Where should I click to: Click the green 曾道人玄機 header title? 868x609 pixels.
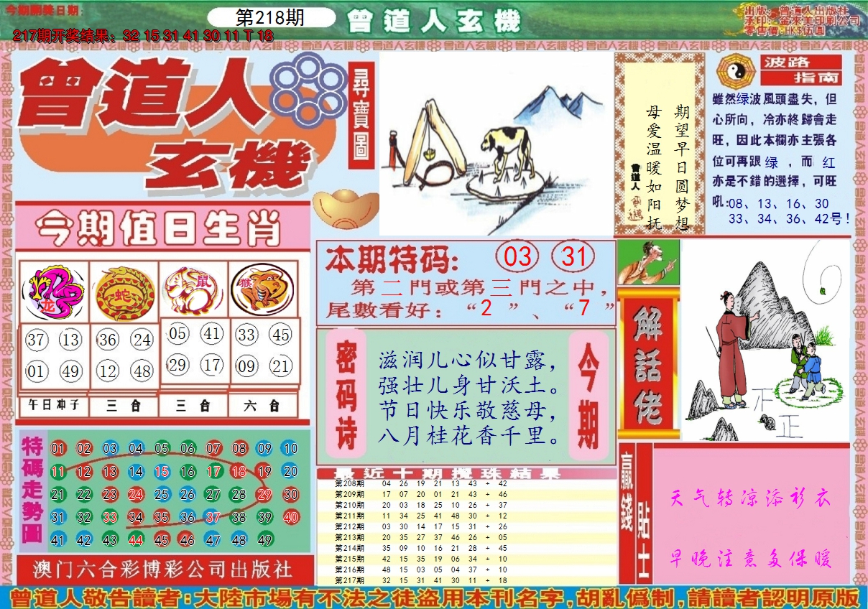click(434, 22)
